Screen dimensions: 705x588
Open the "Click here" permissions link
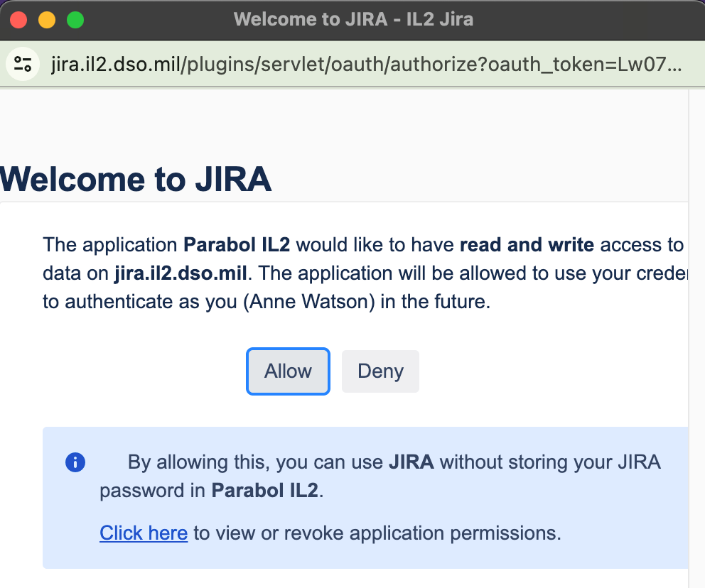pyautogui.click(x=144, y=533)
